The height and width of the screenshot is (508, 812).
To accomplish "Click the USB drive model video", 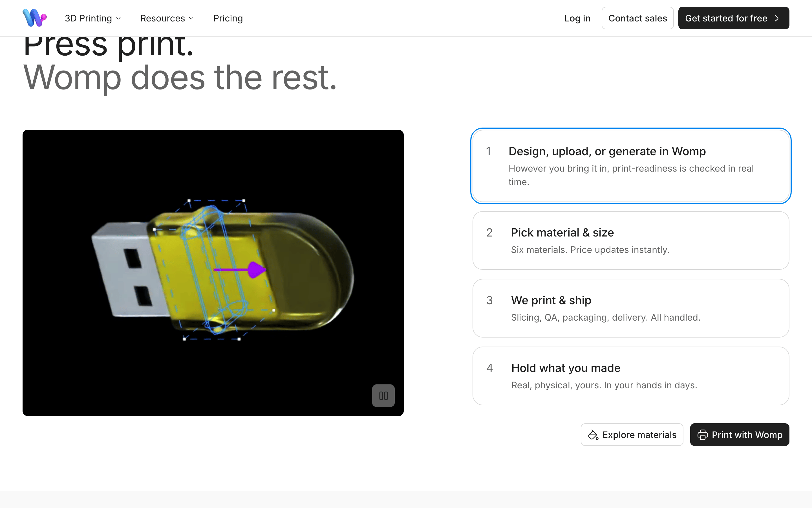I will point(213,273).
